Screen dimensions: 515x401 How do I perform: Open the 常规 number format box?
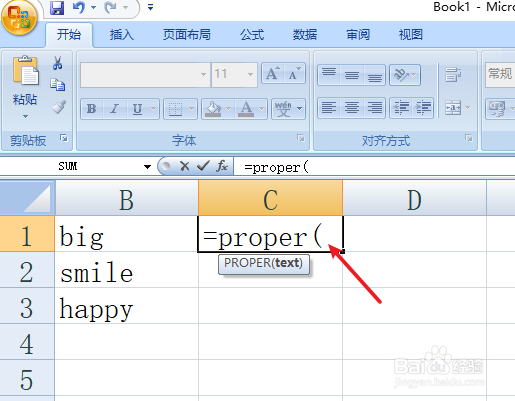[500, 75]
